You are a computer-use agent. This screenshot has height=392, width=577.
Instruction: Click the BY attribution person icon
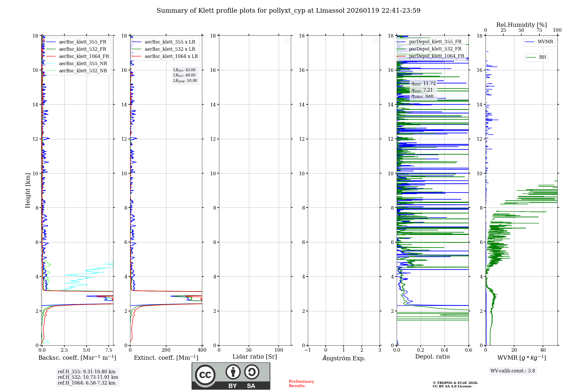(x=233, y=372)
